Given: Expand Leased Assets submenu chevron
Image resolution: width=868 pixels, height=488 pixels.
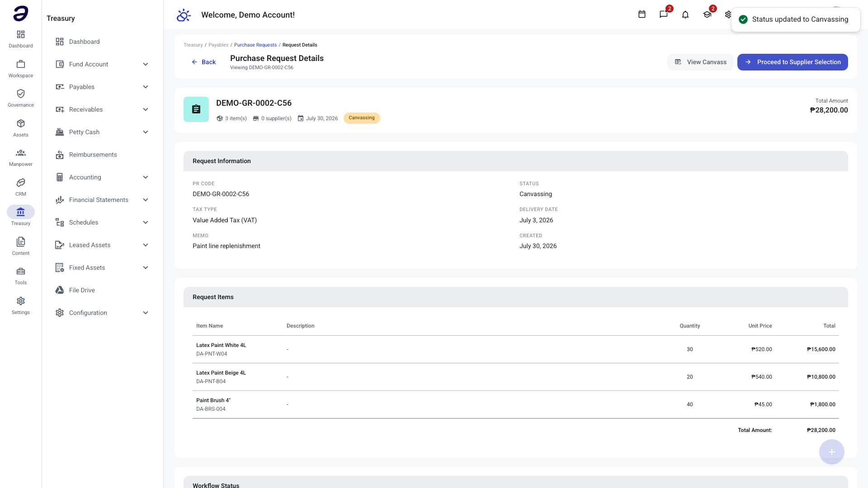Looking at the screenshot, I should pos(146,245).
